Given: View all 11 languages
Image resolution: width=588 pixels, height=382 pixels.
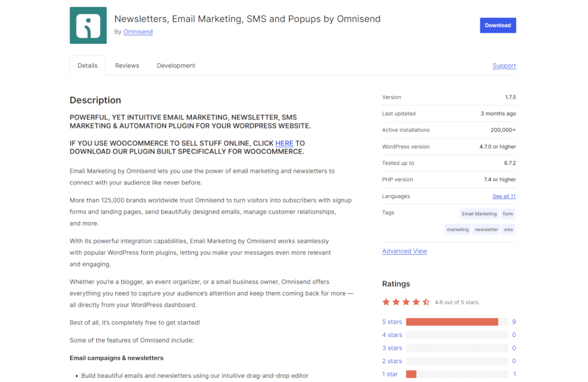Looking at the screenshot, I should (504, 196).
